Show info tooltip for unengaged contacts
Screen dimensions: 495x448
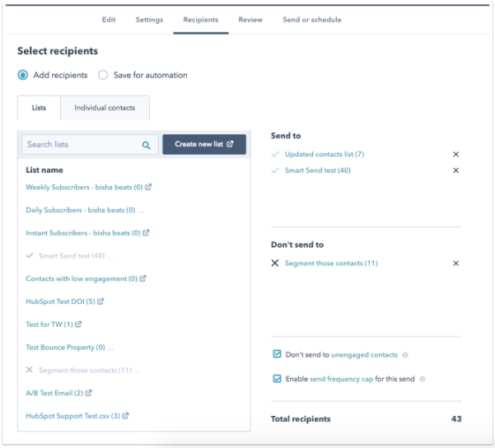pyautogui.click(x=405, y=355)
